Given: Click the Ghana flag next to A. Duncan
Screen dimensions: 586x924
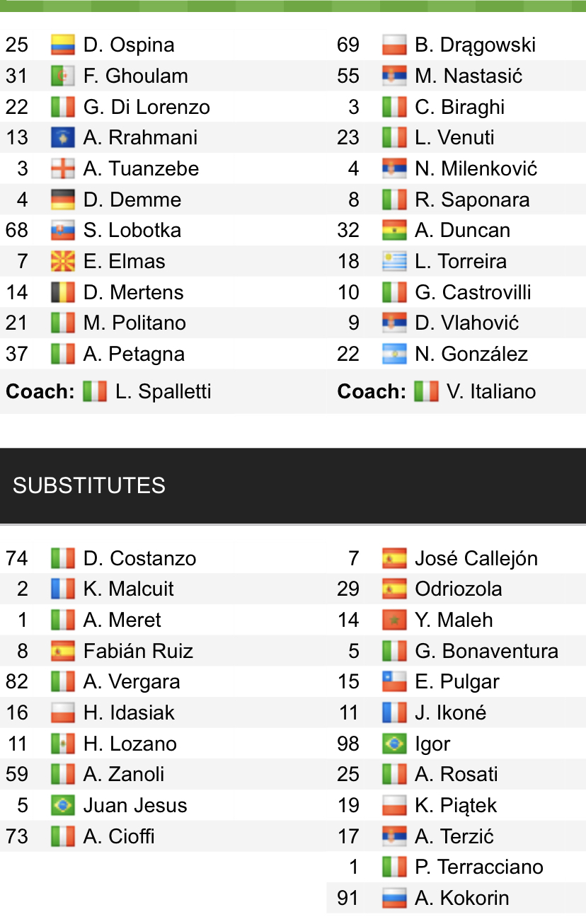Looking at the screenshot, I should click(x=394, y=231).
